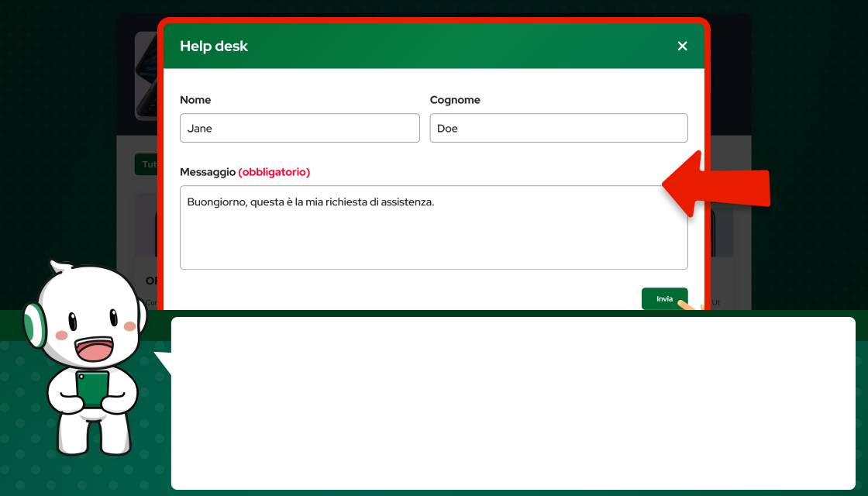
Task: Click the empty white speech bubble
Action: [x=512, y=403]
